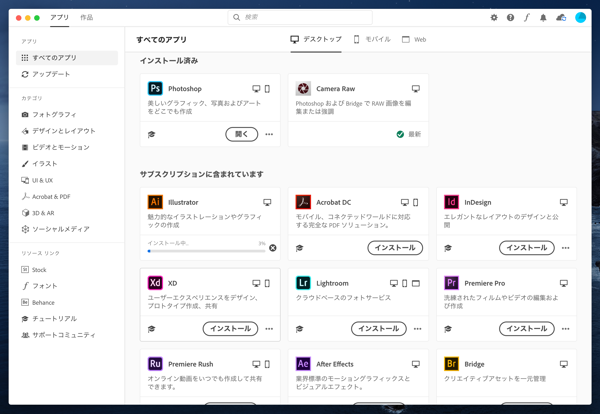Open the UI & UX category
Image resolution: width=600 pixels, height=414 pixels.
tap(37, 180)
